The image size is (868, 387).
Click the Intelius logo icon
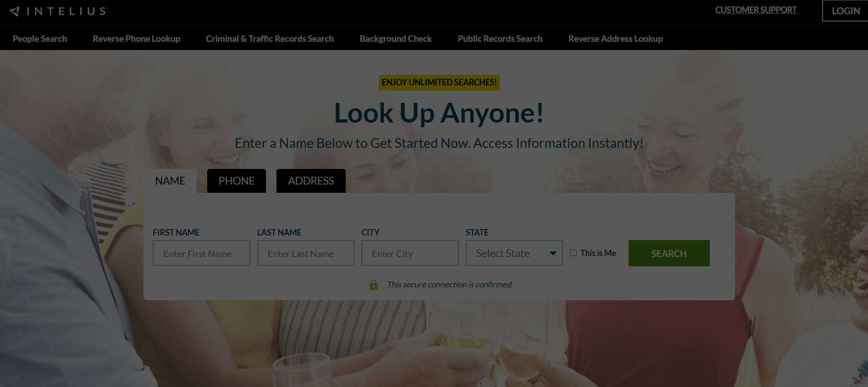point(15,11)
